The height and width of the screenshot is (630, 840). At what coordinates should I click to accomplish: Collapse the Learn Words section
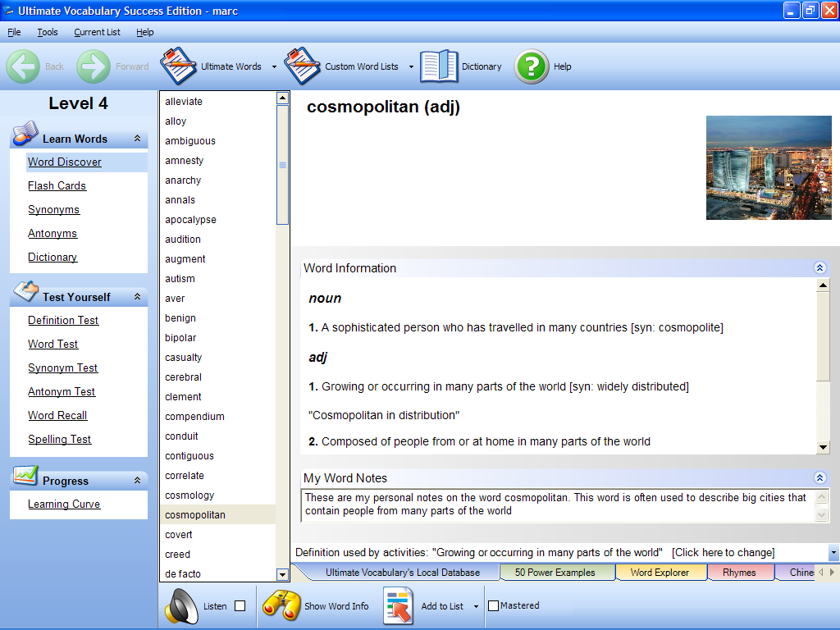[137, 138]
